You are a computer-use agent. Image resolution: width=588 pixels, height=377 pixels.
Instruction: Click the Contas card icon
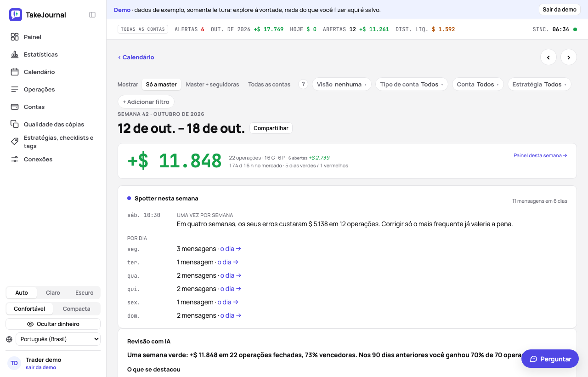pyautogui.click(x=15, y=107)
